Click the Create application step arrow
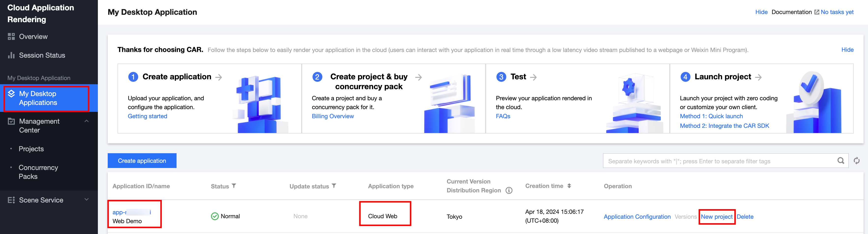The width and height of the screenshot is (868, 234). [219, 77]
